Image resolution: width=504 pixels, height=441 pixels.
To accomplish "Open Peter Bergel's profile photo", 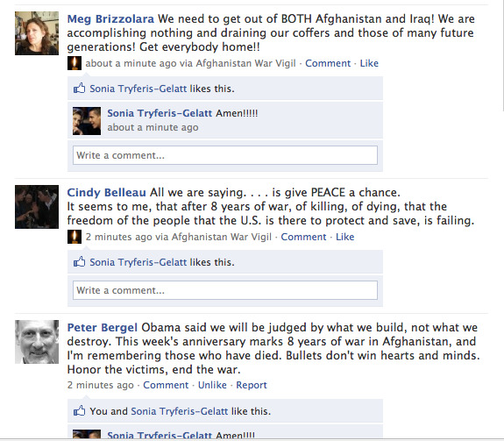I will [x=37, y=342].
